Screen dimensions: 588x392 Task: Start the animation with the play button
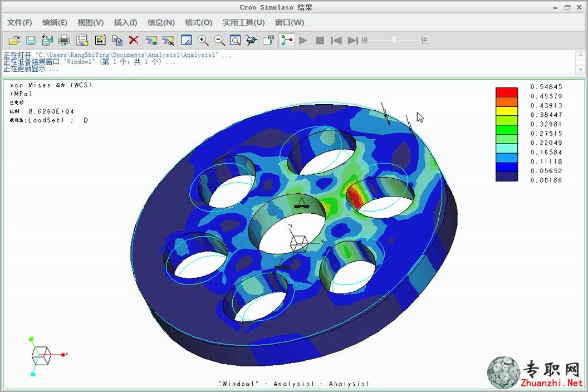[x=303, y=40]
